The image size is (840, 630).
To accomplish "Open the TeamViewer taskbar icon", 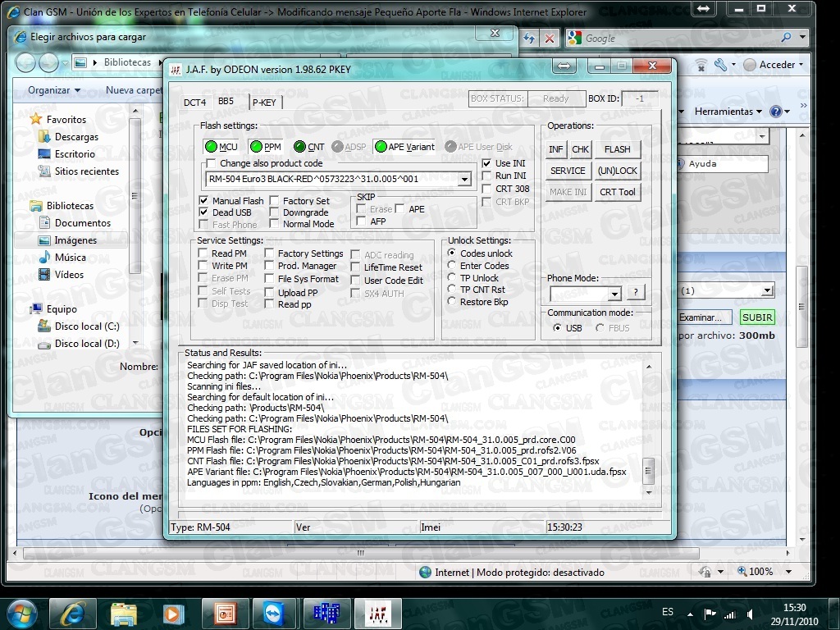I will pos(276,614).
